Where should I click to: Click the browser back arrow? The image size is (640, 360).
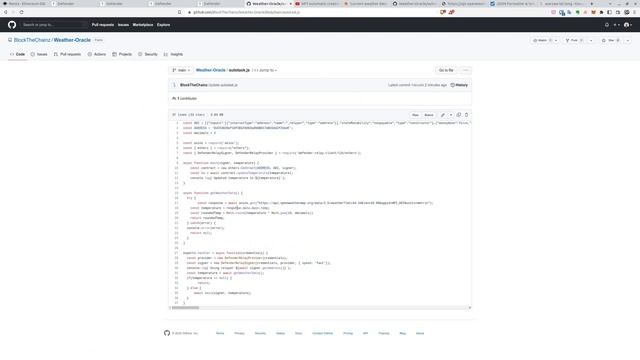(x=6, y=12)
